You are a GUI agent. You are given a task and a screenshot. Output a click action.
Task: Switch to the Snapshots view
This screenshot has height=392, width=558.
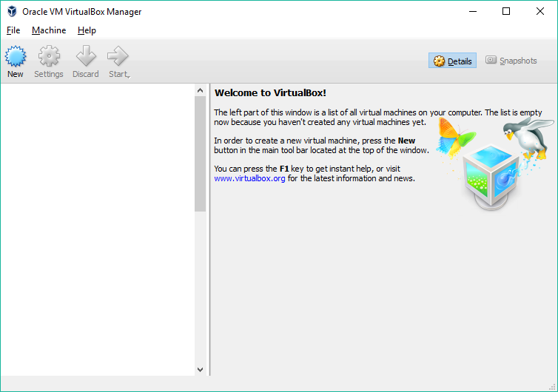pyautogui.click(x=511, y=61)
